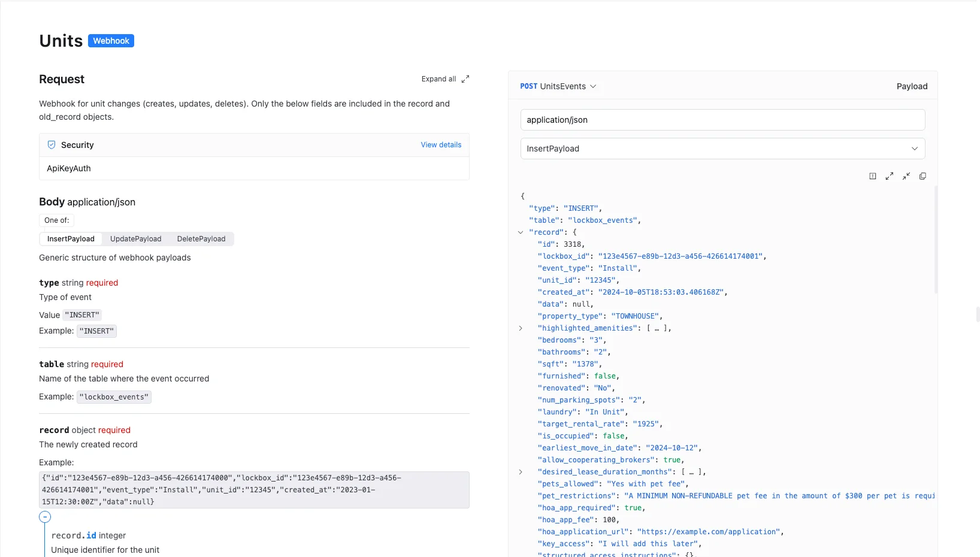Switch to the Payload tab

(911, 86)
